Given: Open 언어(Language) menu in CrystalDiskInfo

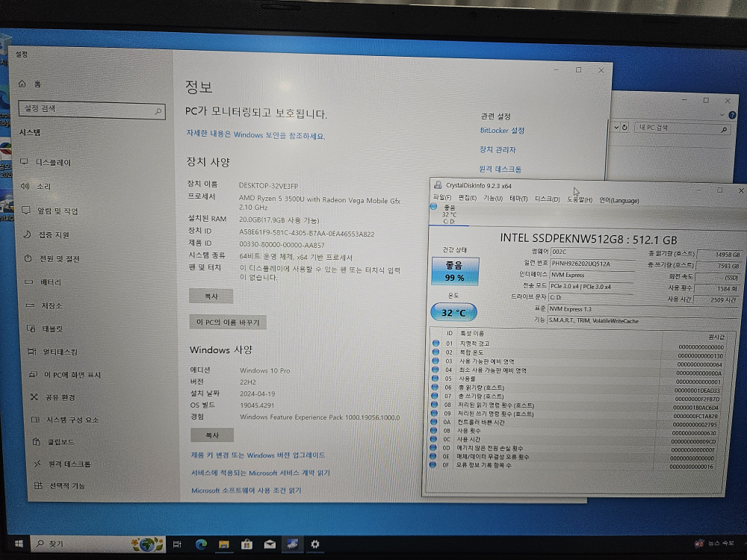Looking at the screenshot, I should coord(619,200).
